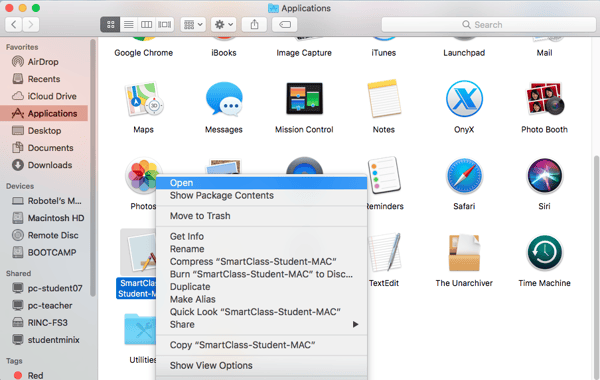This screenshot has height=380, width=600.
Task: Select the Reminders app icon
Action: (x=384, y=175)
